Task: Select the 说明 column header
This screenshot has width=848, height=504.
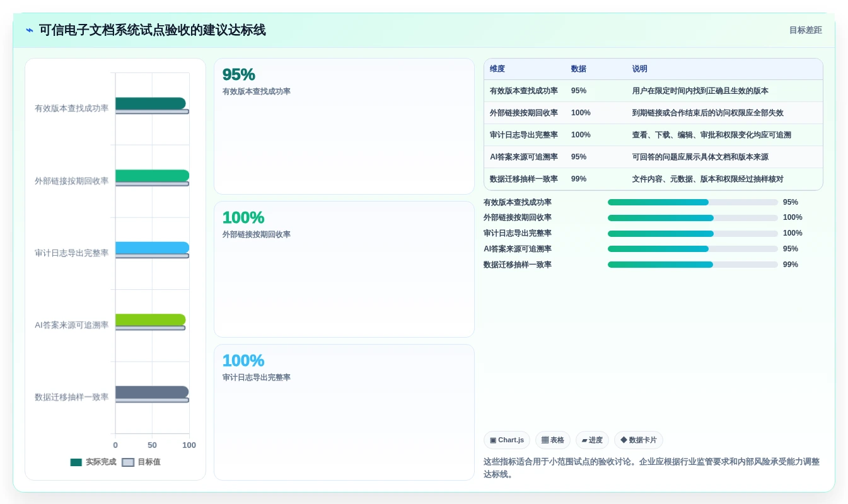Action: 640,69
